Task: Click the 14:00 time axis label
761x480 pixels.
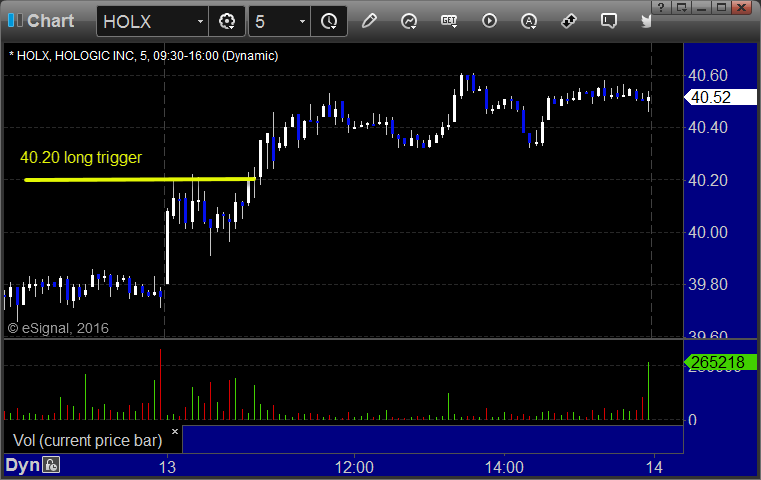Action: click(504, 467)
